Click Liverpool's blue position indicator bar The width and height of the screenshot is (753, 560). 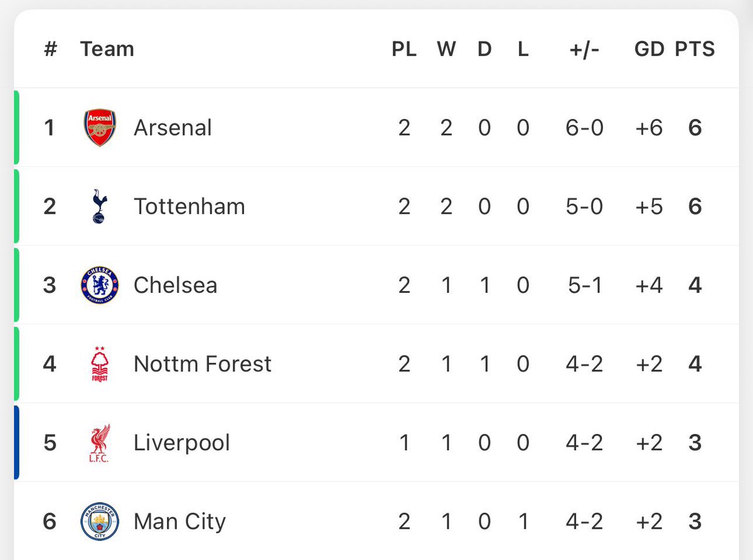16,443
